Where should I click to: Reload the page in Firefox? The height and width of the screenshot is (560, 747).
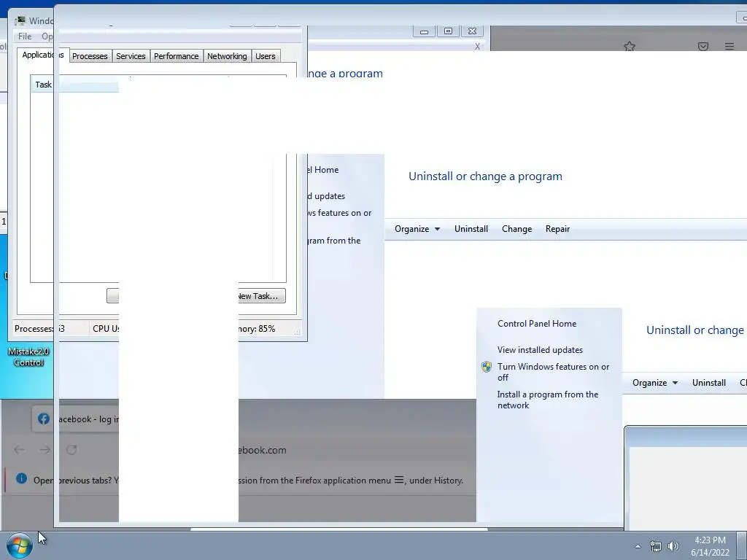point(71,449)
